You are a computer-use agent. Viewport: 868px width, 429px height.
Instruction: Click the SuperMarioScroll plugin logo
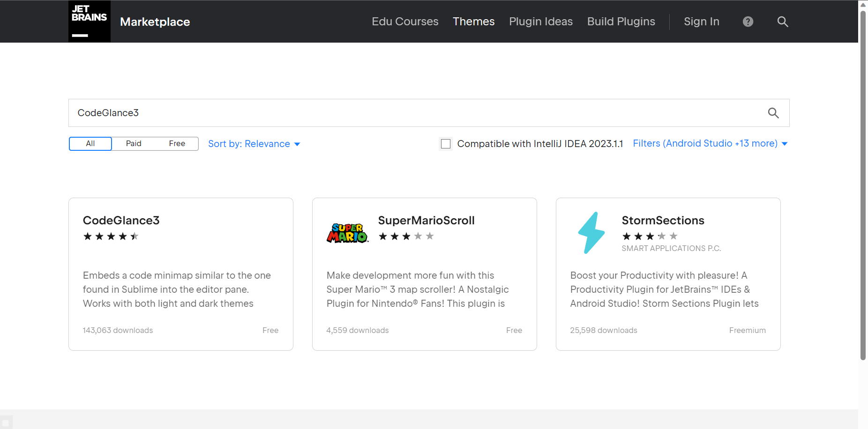point(348,233)
